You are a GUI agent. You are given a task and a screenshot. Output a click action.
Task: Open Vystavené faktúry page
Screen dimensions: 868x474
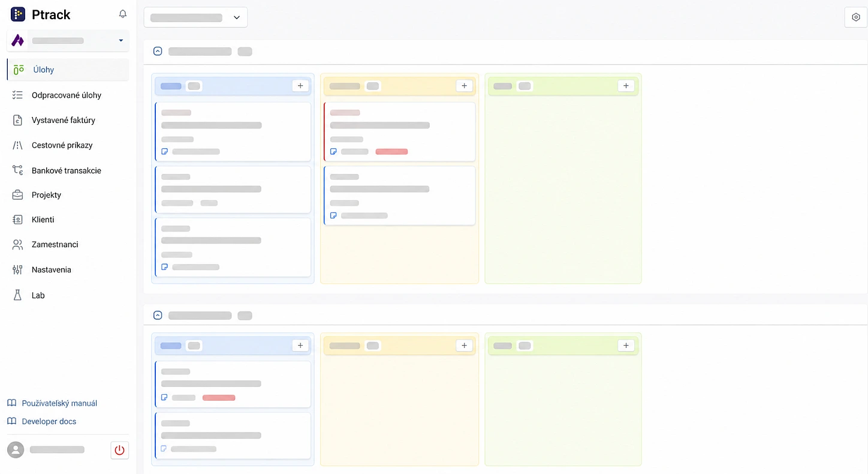pyautogui.click(x=64, y=120)
